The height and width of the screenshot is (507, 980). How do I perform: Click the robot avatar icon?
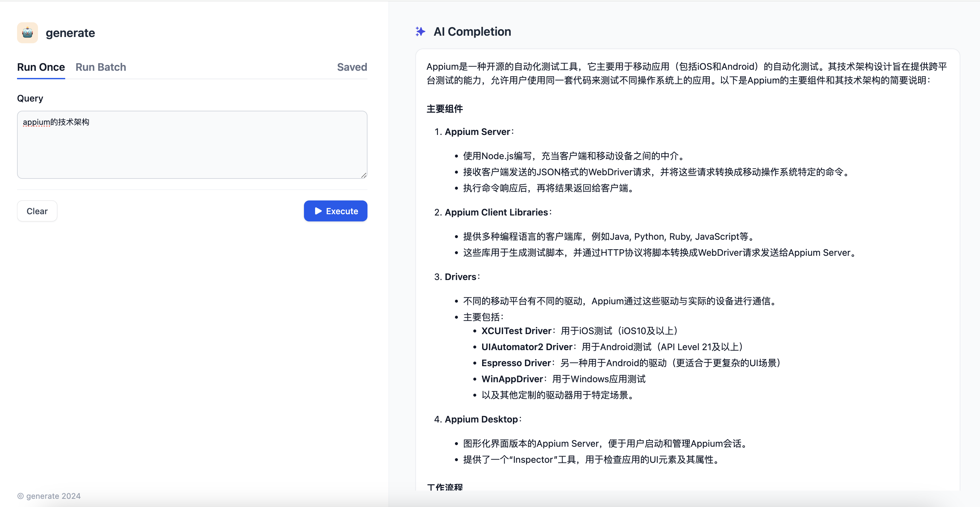pyautogui.click(x=27, y=33)
